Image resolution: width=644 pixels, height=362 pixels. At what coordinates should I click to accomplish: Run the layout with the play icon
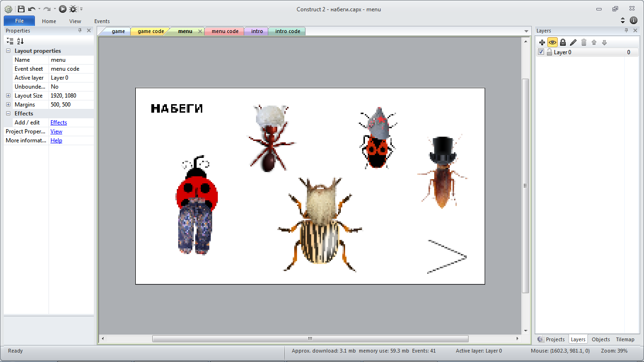click(x=63, y=9)
